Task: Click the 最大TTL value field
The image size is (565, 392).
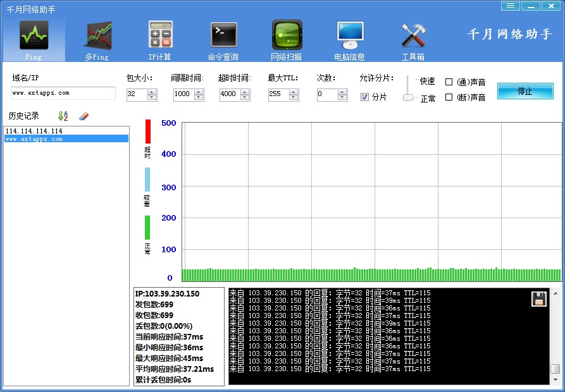Action: click(279, 95)
